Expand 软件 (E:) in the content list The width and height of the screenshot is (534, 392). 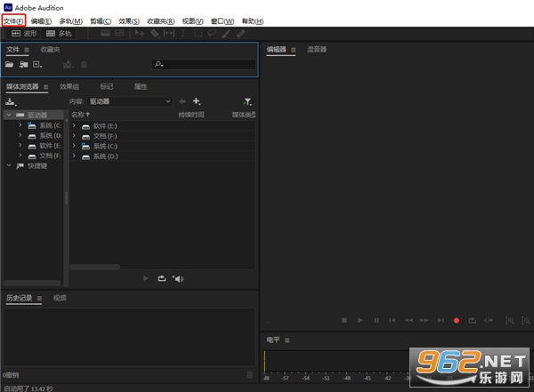pos(74,125)
